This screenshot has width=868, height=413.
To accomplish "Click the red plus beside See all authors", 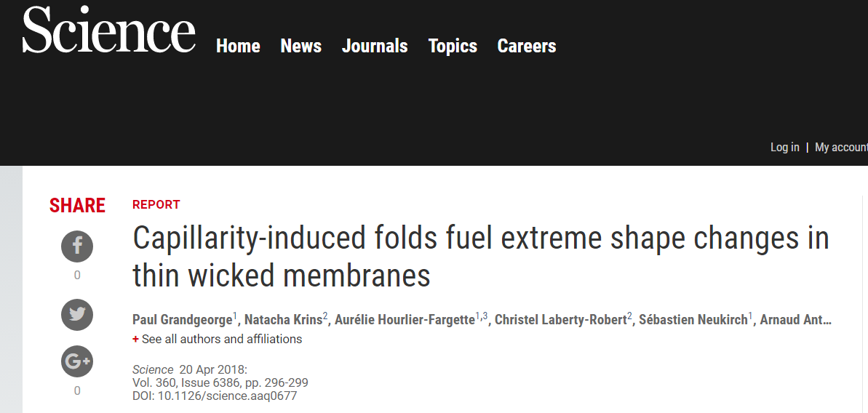I will click(135, 340).
